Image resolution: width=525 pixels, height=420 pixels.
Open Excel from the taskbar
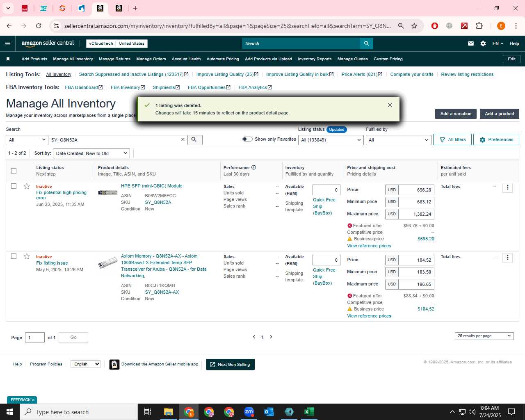coord(309,412)
